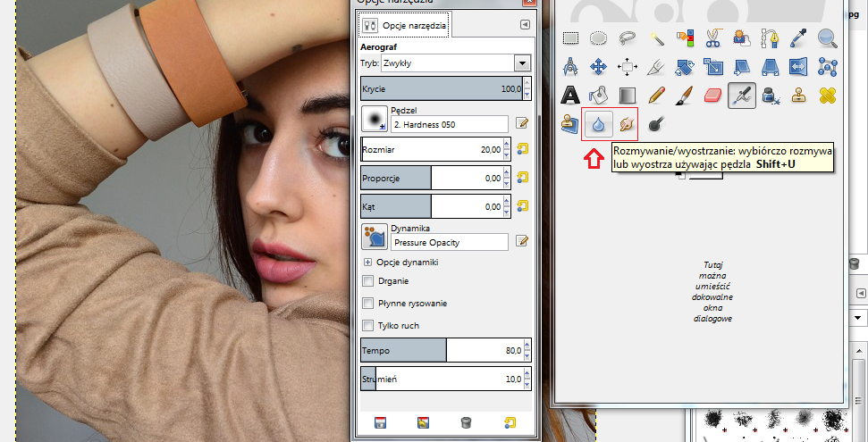Screen dimensions: 868x442
Task: Select the Blend gradient tool
Action: [x=628, y=96]
